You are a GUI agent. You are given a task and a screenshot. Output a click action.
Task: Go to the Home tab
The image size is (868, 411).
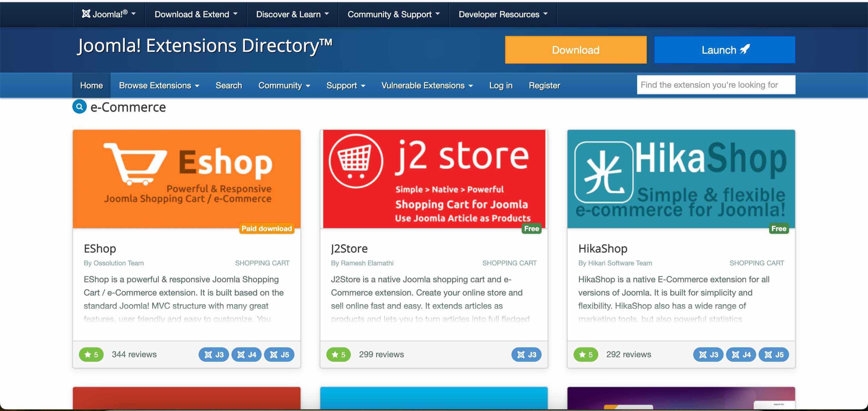[91, 85]
